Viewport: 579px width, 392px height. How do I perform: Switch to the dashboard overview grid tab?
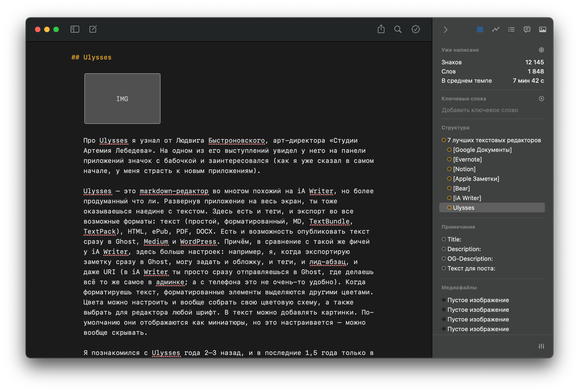pos(480,29)
